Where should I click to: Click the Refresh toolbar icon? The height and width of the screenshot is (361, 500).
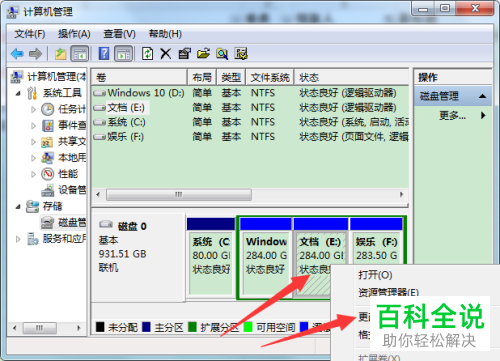[148, 54]
